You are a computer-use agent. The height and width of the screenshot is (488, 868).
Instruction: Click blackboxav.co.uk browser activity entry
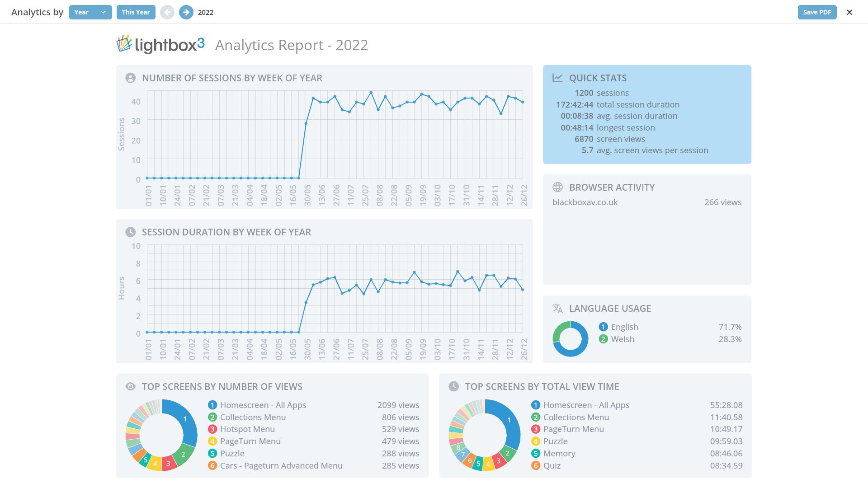pyautogui.click(x=585, y=202)
